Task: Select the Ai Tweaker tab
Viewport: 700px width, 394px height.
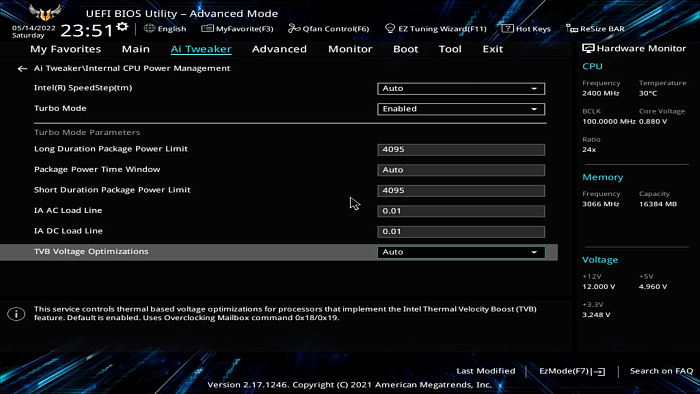Action: coord(201,49)
